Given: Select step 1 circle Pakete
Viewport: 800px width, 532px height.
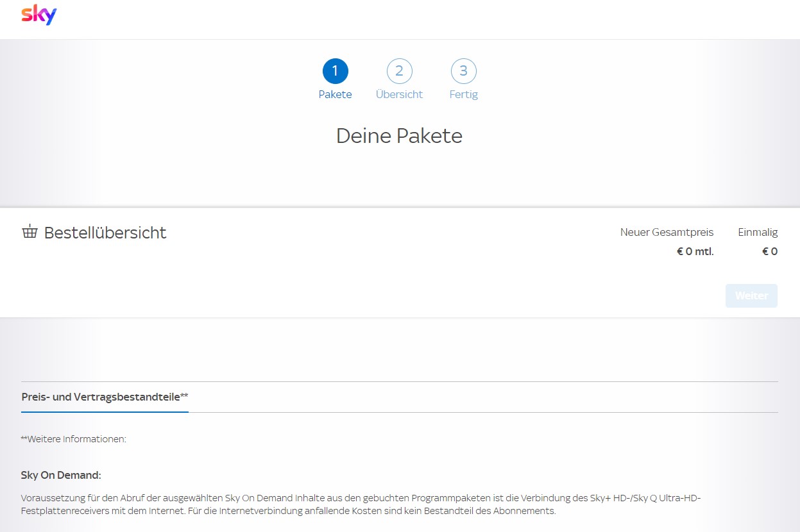Looking at the screenshot, I should [336, 71].
